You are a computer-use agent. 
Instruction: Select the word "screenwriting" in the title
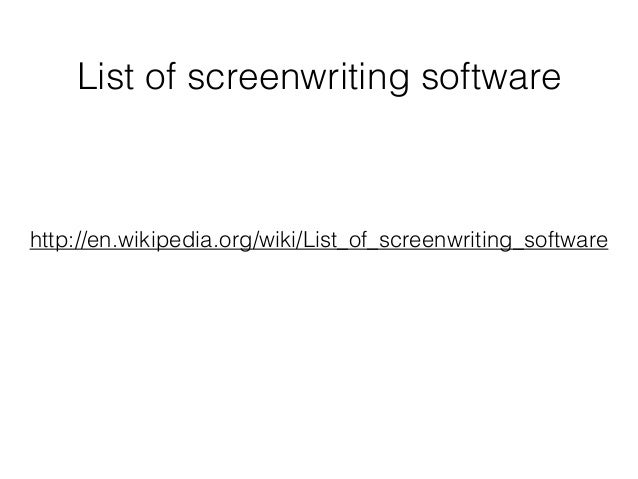click(x=298, y=78)
